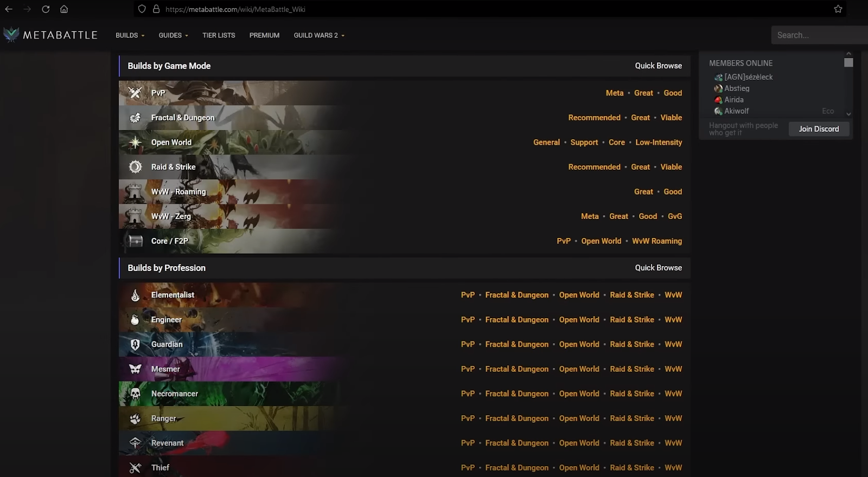The height and width of the screenshot is (477, 868).
Task: Open Engineer Open World link
Action: click(x=579, y=320)
